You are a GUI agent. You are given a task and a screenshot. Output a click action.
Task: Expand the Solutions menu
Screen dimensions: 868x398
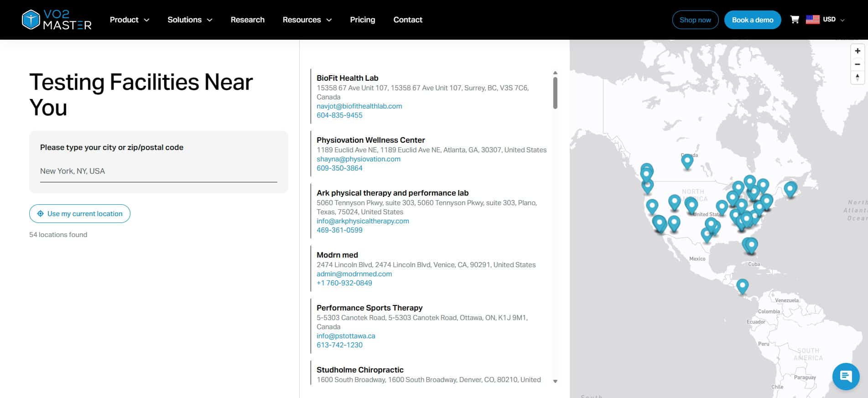click(x=190, y=20)
